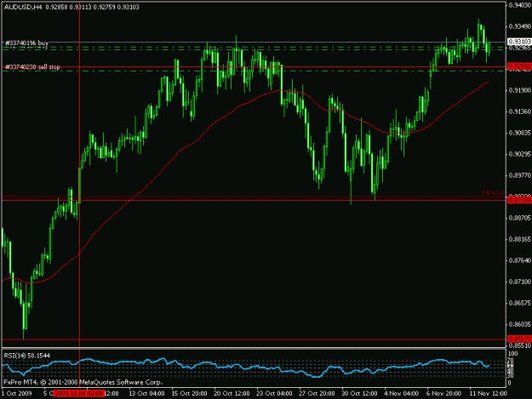The width and height of the screenshot is (532, 399).
Task: Click the 1 Oct 2009 time axis label
Action: (17, 393)
